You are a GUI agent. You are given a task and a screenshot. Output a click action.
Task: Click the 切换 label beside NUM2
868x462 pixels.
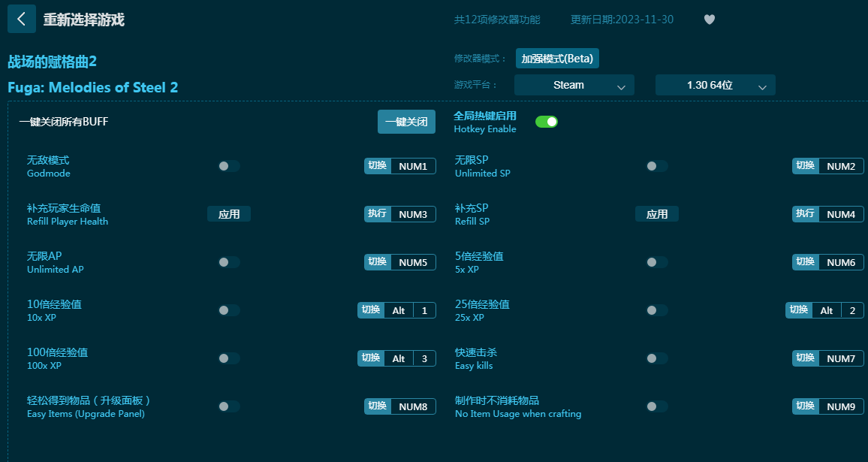806,165
